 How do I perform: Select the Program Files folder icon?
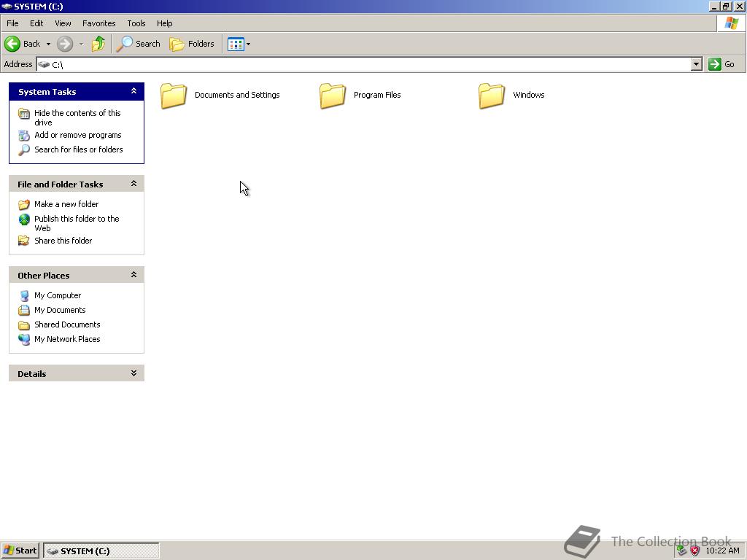(333, 96)
